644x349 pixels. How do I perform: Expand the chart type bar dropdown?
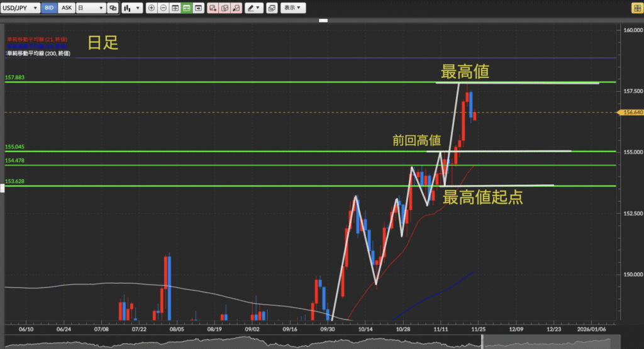point(131,8)
